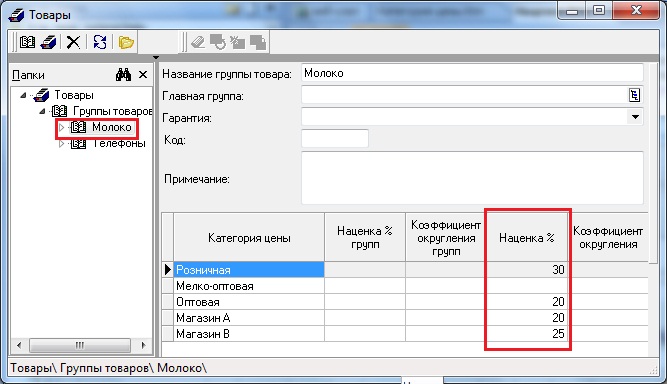The image size is (667, 384).
Task: Click the empty Наценка % cell for Мелко-оптовая
Action: (x=527, y=286)
